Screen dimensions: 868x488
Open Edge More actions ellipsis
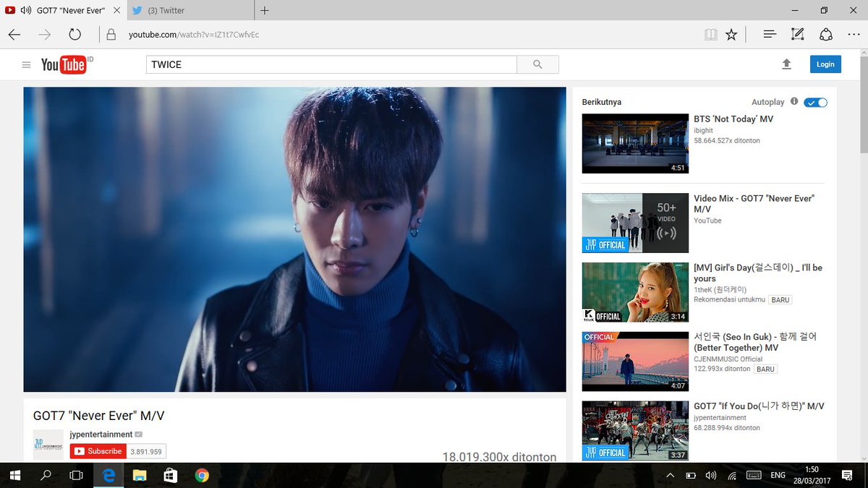853,34
